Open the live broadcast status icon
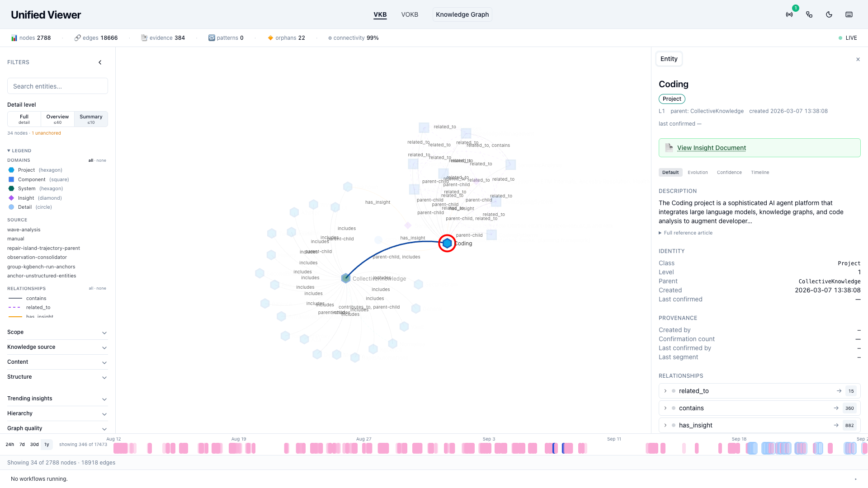Screen dimensions: 868x488 pos(789,14)
